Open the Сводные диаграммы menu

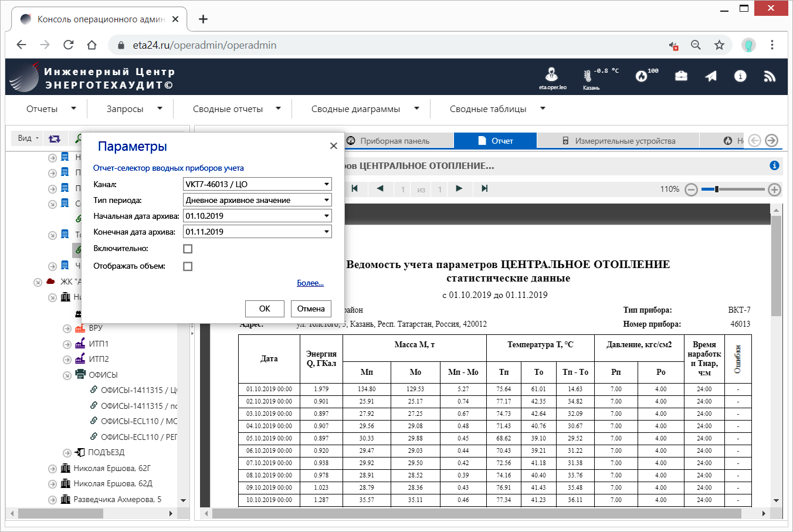[x=365, y=109]
